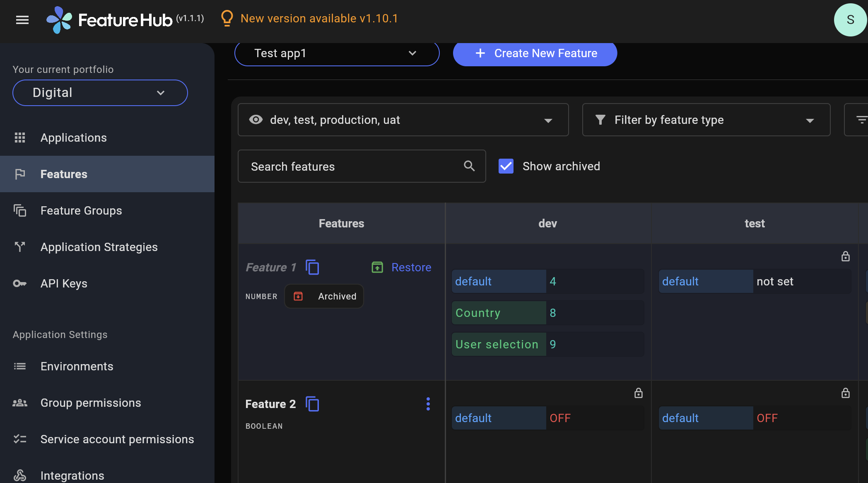
Task: Click the Features flag icon
Action: [x=20, y=174]
